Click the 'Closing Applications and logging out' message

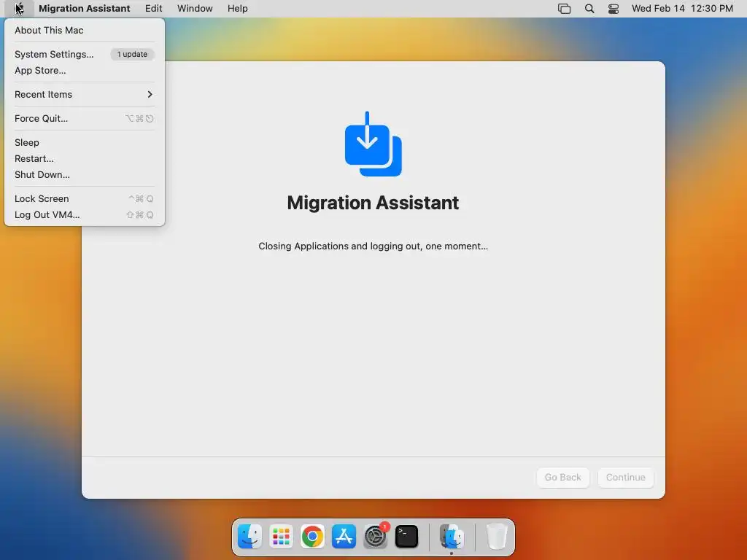(x=373, y=246)
